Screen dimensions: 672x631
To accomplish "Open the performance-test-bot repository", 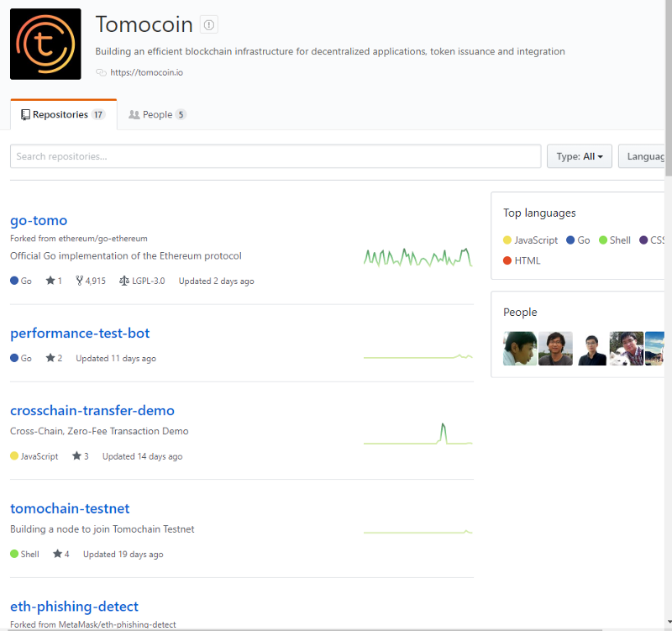I will (x=80, y=333).
